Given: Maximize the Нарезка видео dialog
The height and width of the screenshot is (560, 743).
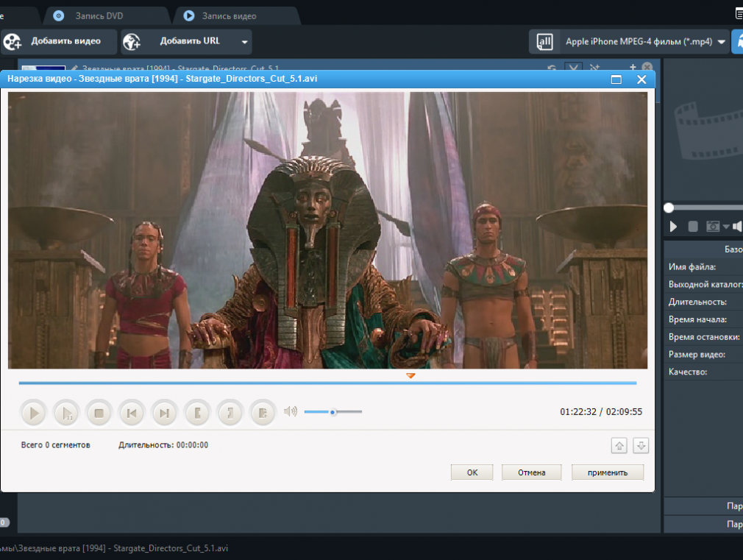Looking at the screenshot, I should coord(616,79).
